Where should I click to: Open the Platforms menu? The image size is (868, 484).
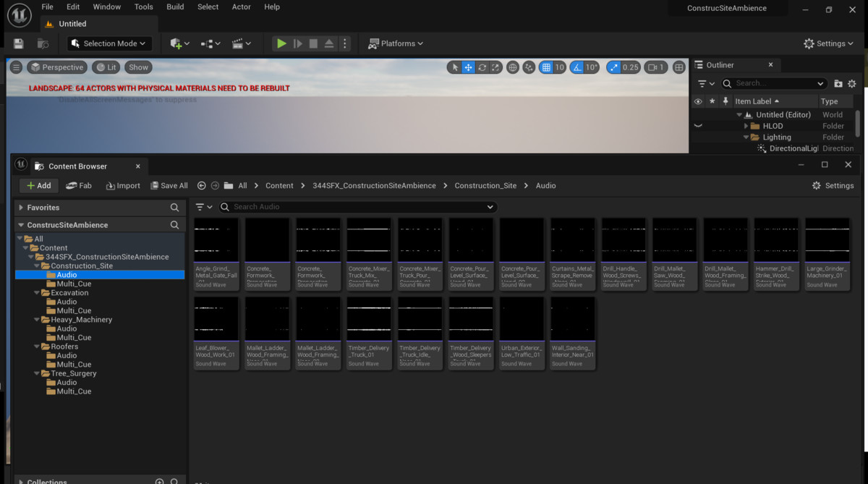tap(396, 43)
